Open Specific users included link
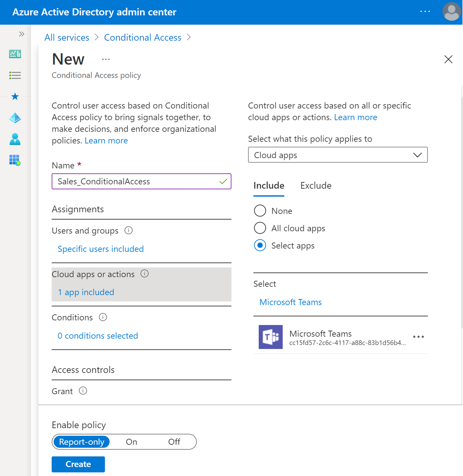463x476 pixels. click(100, 249)
